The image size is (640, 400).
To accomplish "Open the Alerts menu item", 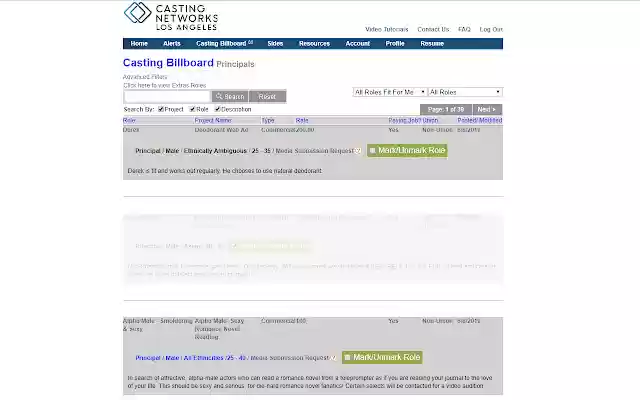I will click(x=171, y=44).
